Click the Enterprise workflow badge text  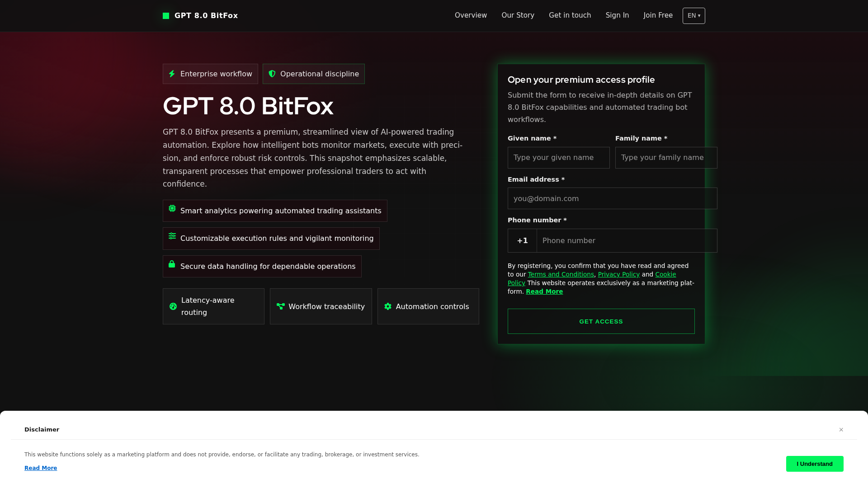tap(216, 74)
